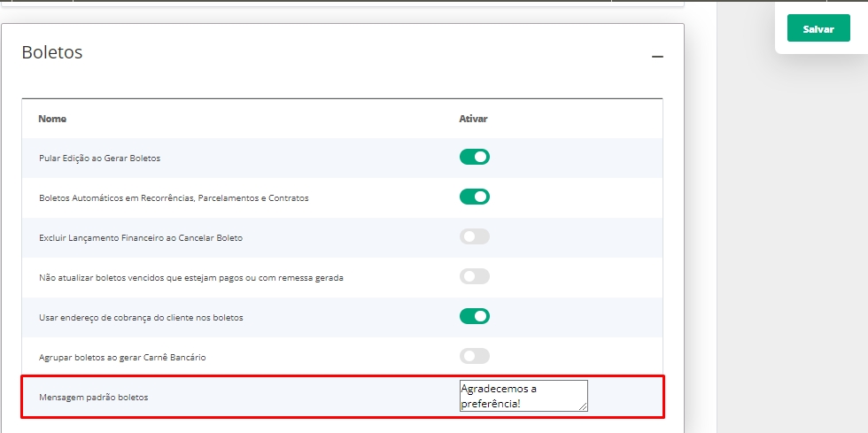
Task: Click inside the Mensagem padrão boletos textarea
Action: coord(522,395)
